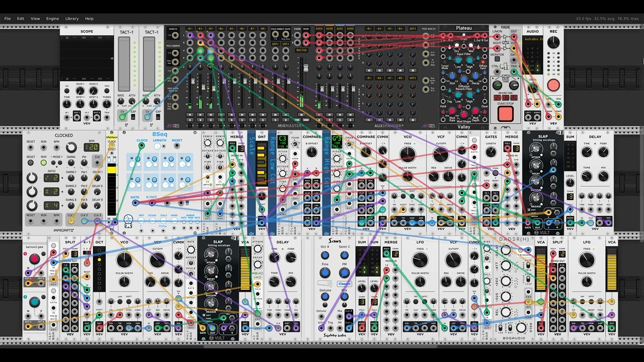Click the OUT 1 port on Scope
The height and width of the screenshot is (362, 644).
(77, 118)
